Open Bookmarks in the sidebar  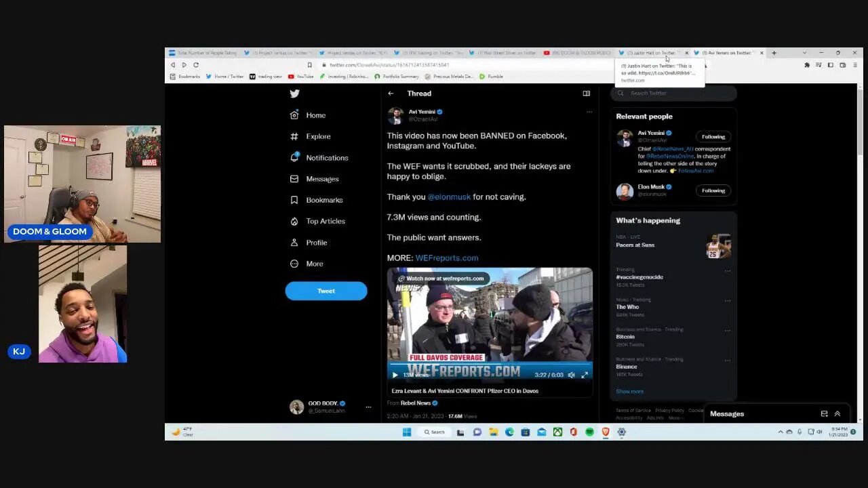(x=316, y=200)
